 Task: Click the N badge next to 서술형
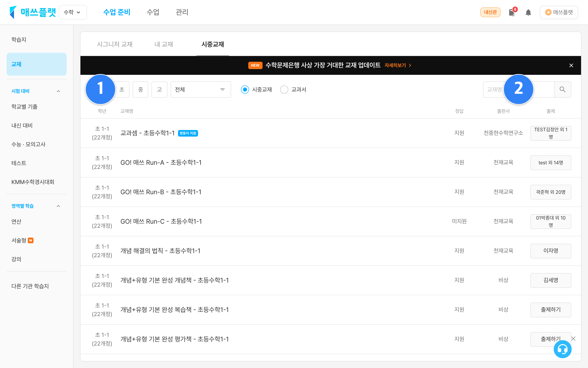31,240
